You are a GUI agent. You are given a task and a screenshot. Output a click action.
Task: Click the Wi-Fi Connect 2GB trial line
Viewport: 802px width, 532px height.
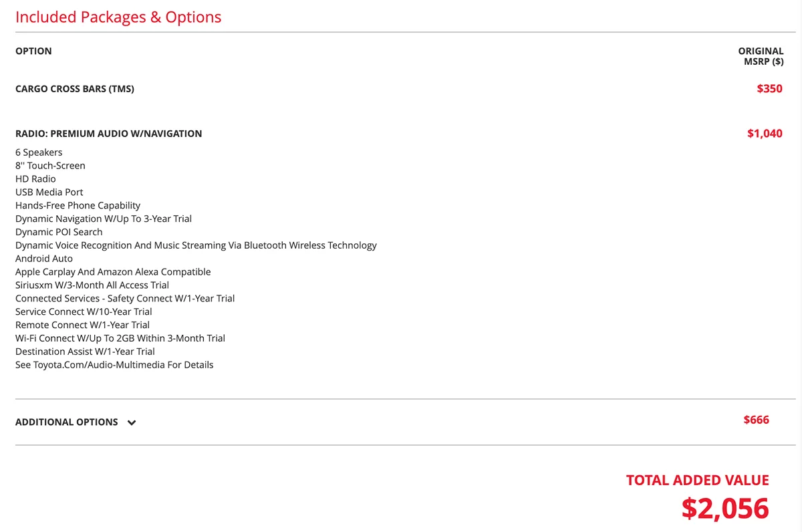tap(120, 338)
